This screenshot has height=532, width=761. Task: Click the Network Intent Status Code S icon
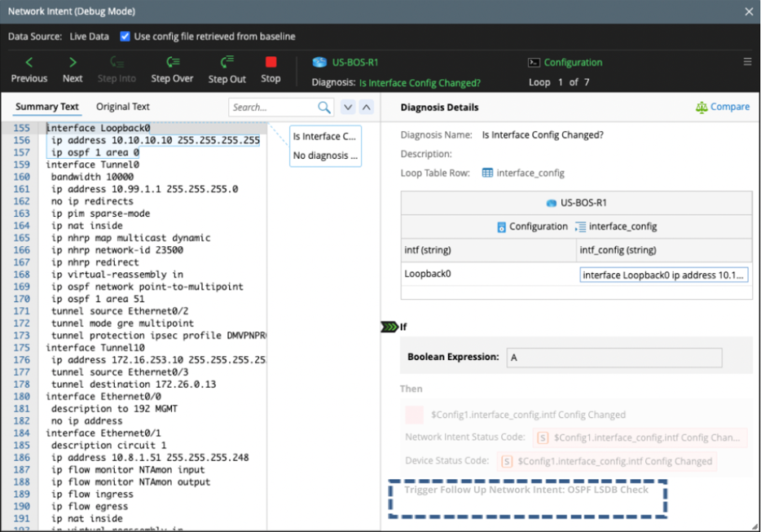[x=543, y=437]
